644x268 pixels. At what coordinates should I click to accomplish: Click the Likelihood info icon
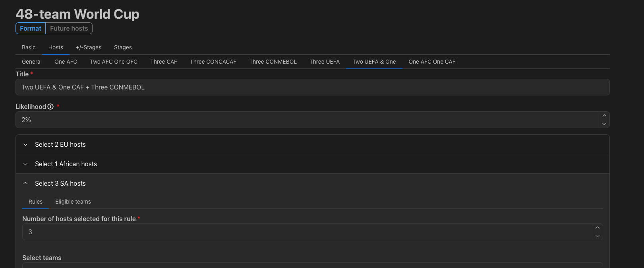pos(50,107)
